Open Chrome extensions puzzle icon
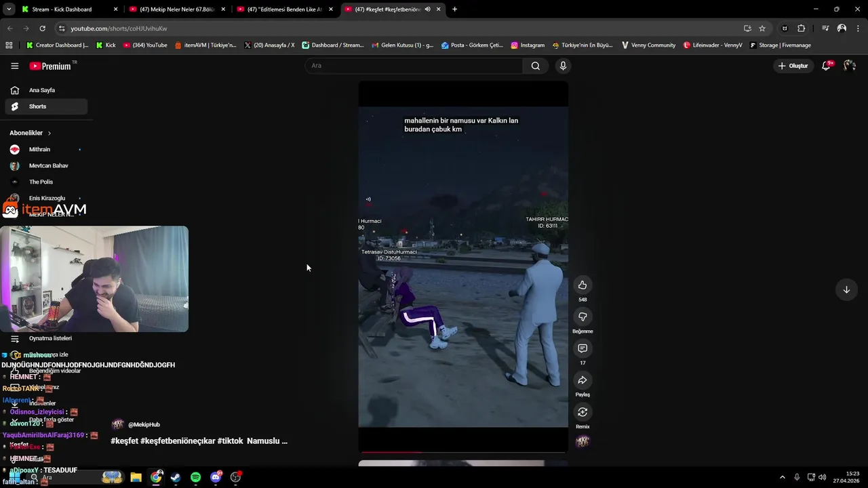868x488 pixels. tap(802, 28)
